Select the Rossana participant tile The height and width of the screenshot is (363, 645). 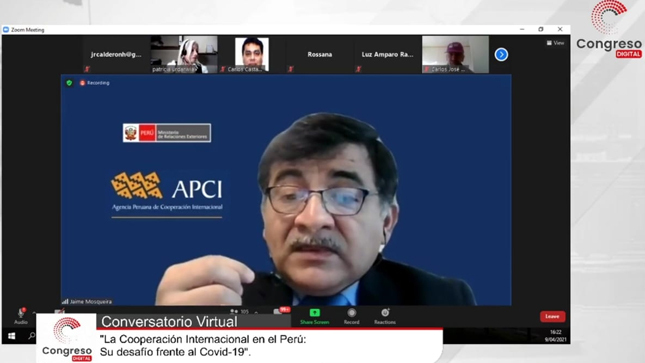(x=320, y=54)
